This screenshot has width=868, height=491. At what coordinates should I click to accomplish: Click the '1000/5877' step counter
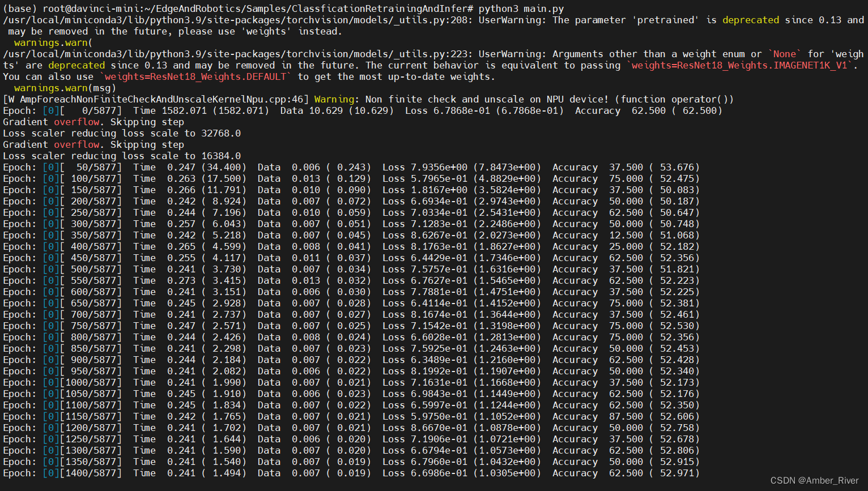point(91,382)
